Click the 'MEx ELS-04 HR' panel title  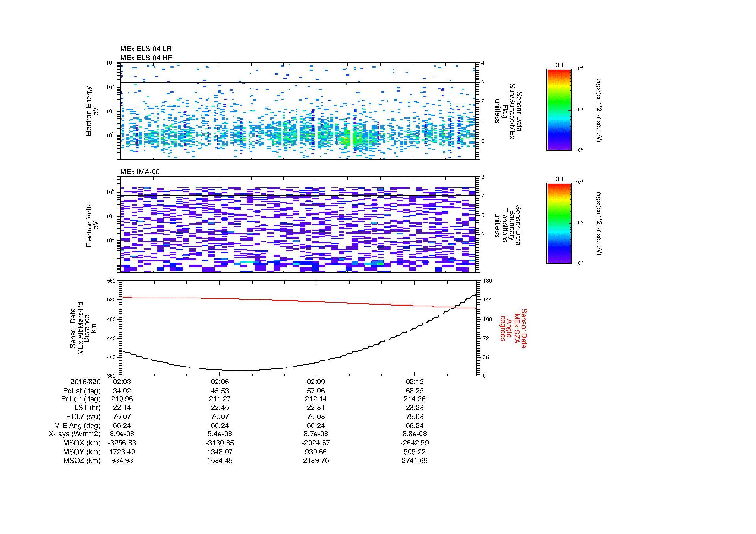(146, 58)
